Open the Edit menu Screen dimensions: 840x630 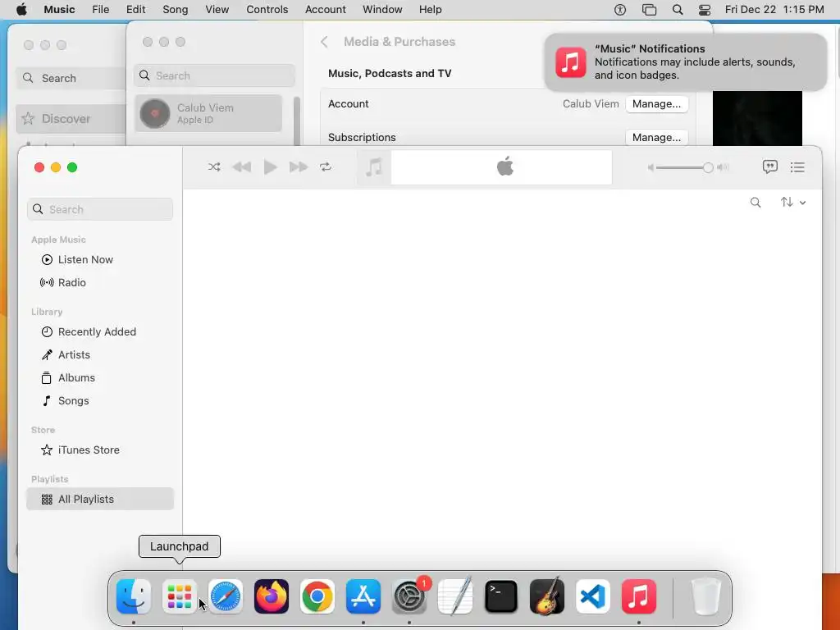click(135, 10)
